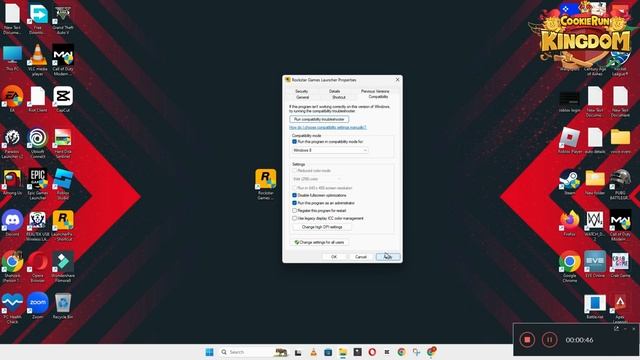Image resolution: width=640 pixels, height=360 pixels.
Task: Open the PUBG Battlegrounds desktop icon
Action: tap(620, 184)
